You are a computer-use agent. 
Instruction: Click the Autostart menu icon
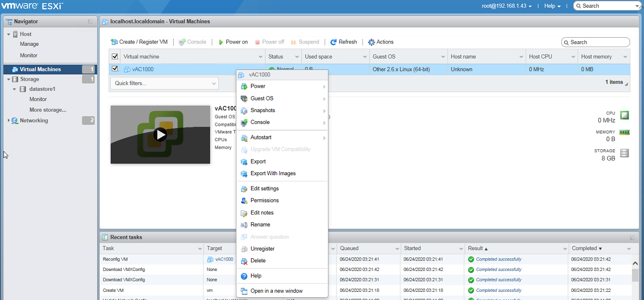(x=244, y=138)
